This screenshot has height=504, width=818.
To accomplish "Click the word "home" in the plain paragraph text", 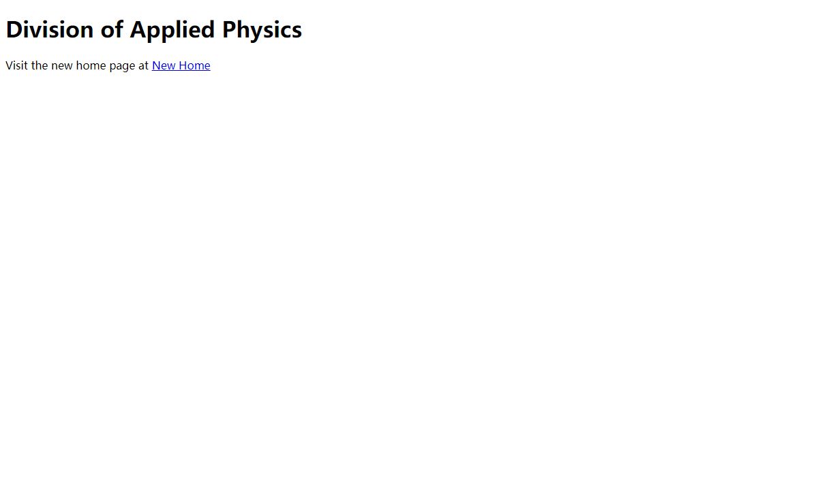I will point(91,65).
